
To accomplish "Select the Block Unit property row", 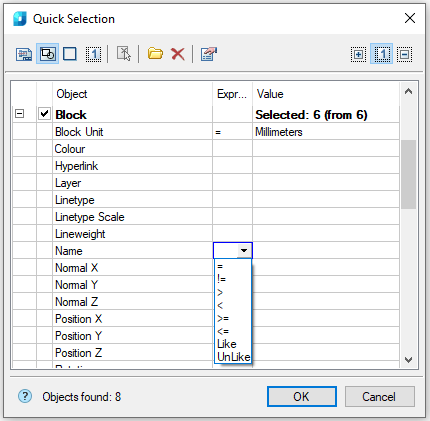I will [x=206, y=132].
